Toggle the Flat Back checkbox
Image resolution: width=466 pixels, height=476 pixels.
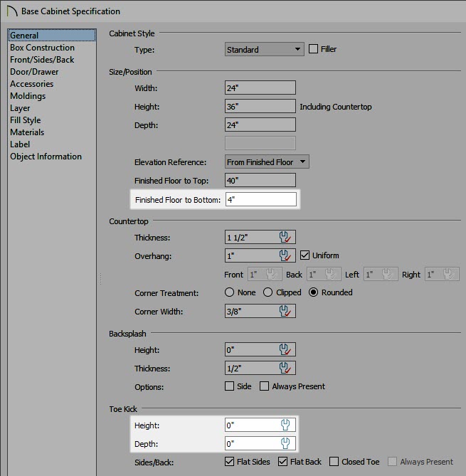click(282, 462)
